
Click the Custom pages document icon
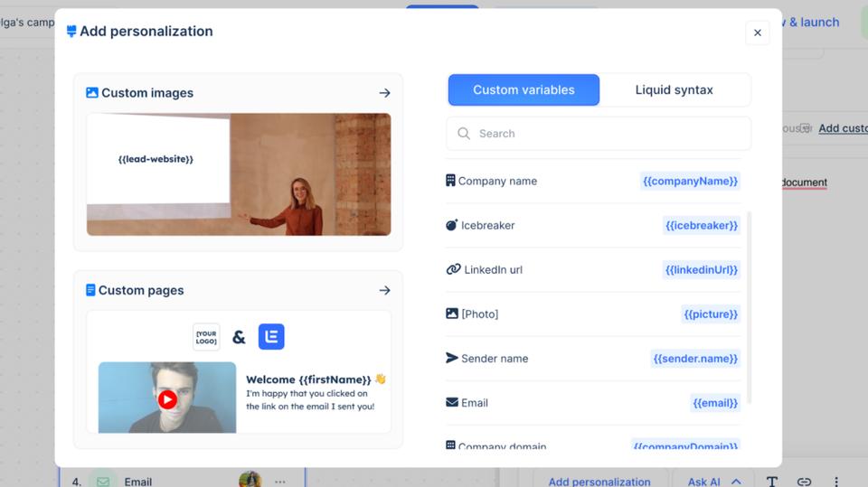tap(90, 290)
